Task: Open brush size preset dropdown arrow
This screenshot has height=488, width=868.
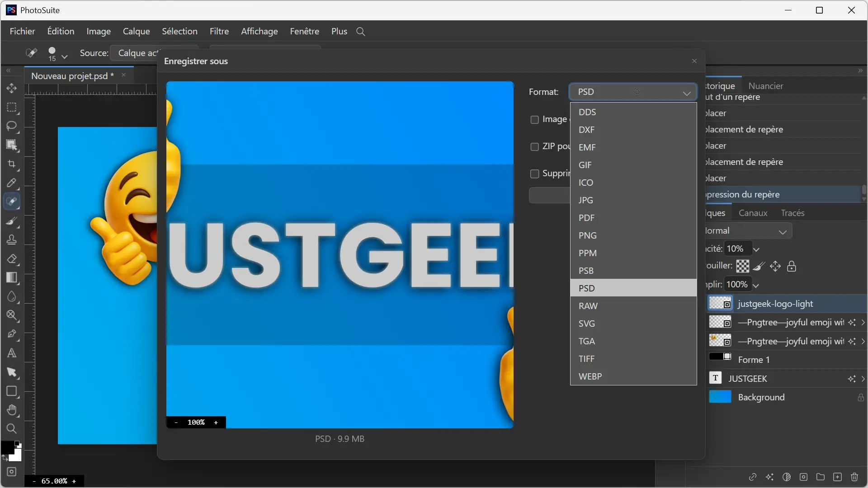Action: point(65,56)
